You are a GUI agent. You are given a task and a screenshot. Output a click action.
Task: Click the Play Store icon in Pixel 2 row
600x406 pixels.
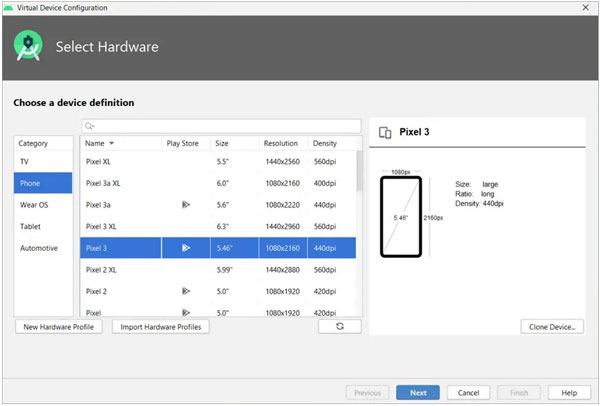[x=186, y=291]
